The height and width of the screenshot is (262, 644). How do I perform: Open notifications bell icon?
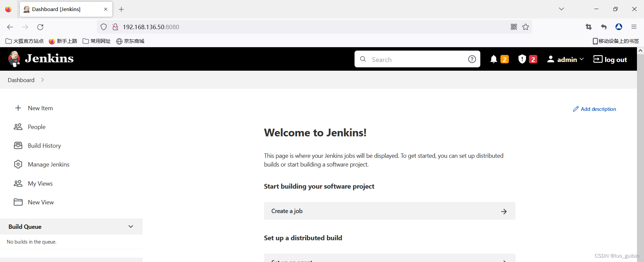(494, 59)
